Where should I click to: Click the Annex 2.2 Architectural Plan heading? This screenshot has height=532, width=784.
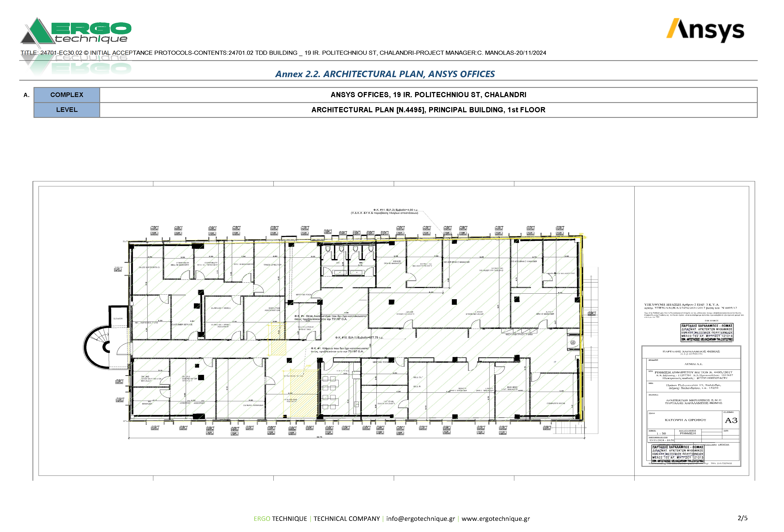[385, 74]
